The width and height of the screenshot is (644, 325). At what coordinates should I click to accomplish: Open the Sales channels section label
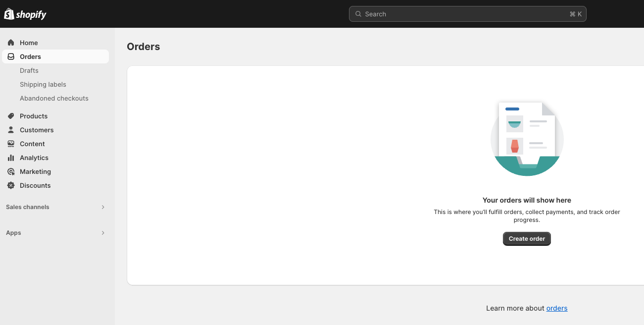(x=28, y=207)
